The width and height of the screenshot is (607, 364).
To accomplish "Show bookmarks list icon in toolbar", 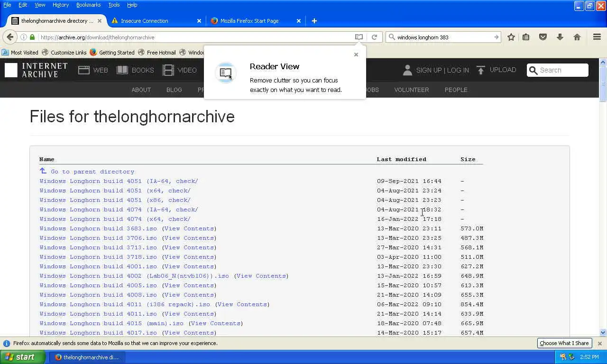I will click(x=526, y=37).
